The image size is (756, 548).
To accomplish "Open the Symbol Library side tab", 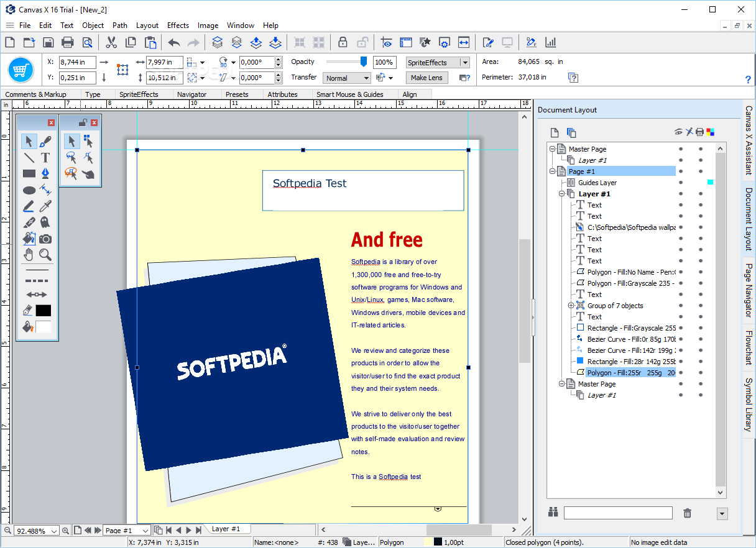I will click(749, 404).
